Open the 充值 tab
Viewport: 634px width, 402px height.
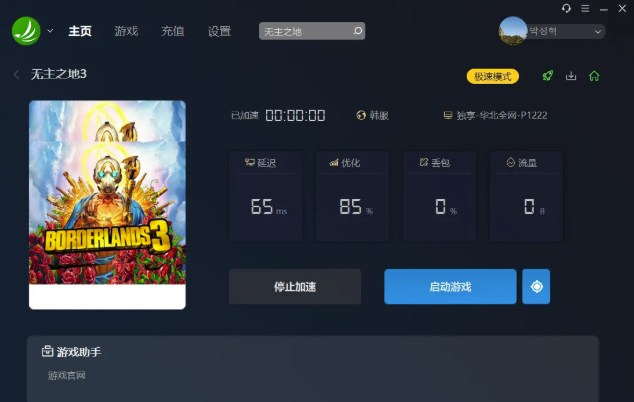coord(173,31)
